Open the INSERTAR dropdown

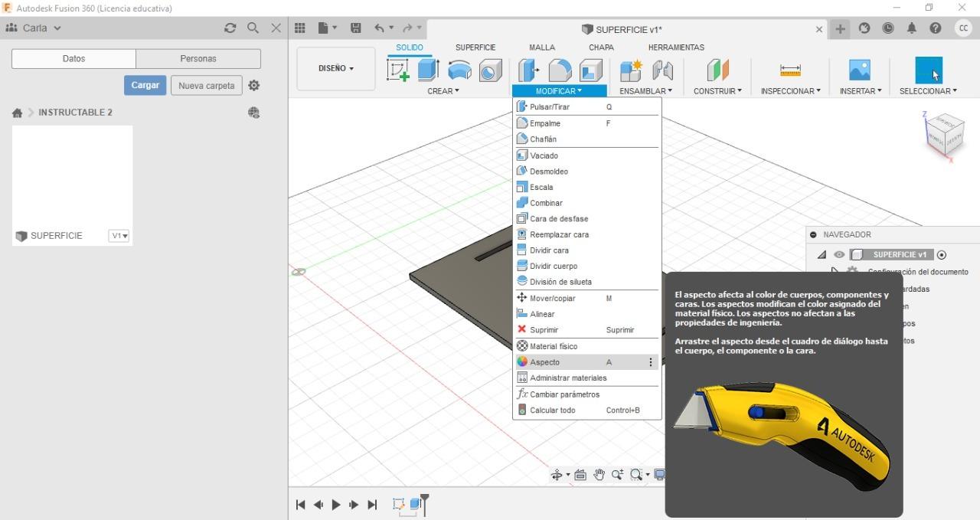(x=861, y=91)
